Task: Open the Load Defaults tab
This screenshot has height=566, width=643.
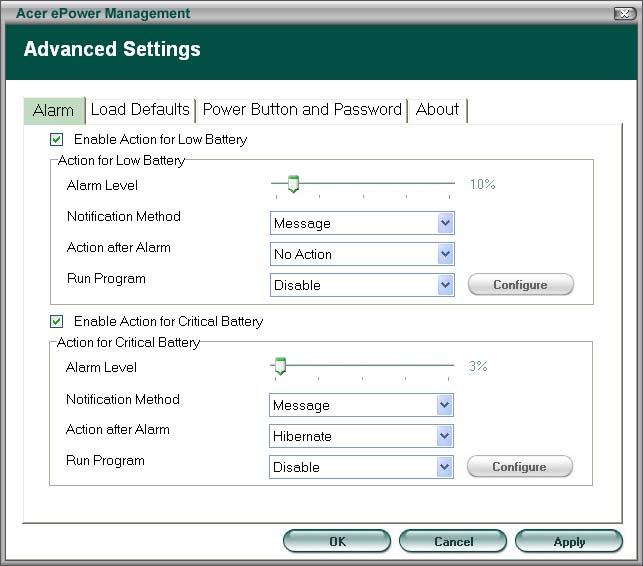Action: 140,110
